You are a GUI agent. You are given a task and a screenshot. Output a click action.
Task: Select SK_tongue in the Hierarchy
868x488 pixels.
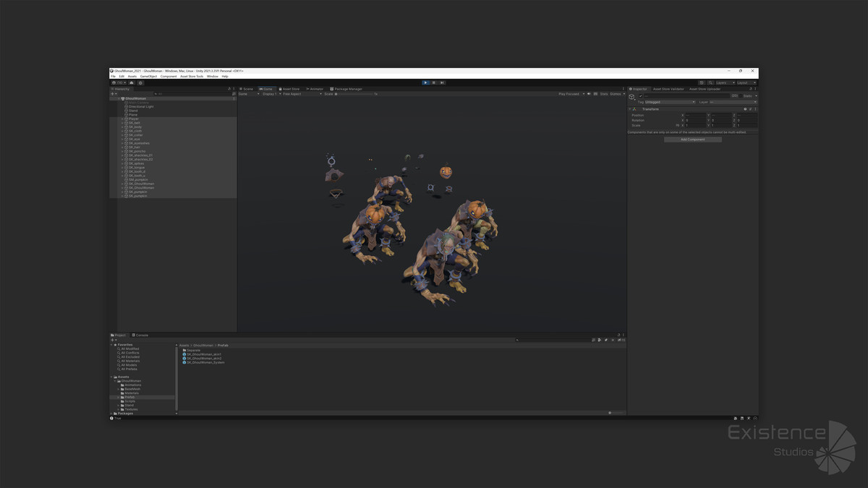point(135,167)
